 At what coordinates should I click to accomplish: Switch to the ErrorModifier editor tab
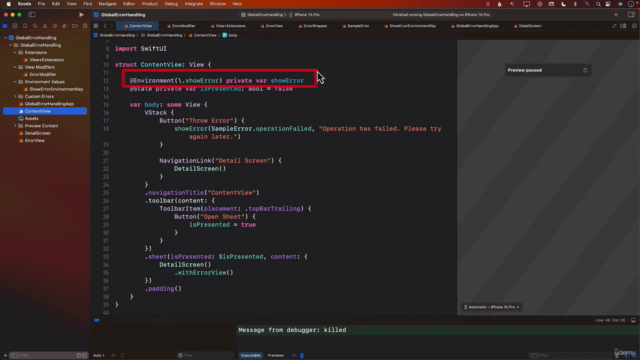181,26
